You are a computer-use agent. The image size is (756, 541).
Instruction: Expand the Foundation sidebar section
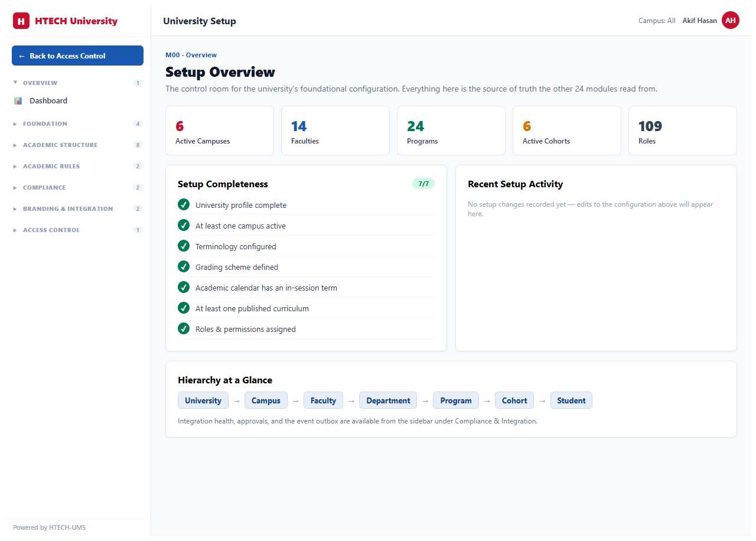click(x=77, y=123)
